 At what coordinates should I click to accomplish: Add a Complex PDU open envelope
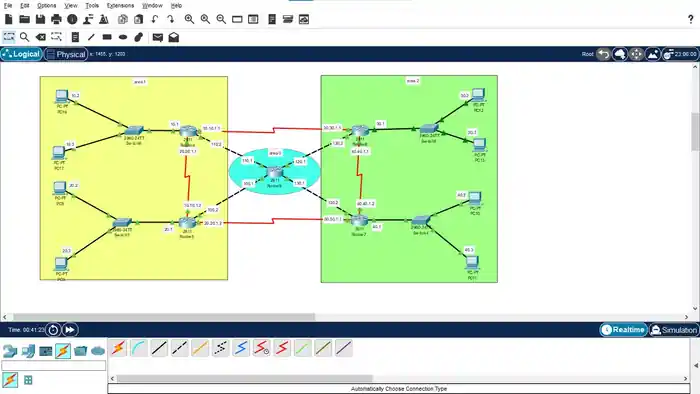coord(174,37)
